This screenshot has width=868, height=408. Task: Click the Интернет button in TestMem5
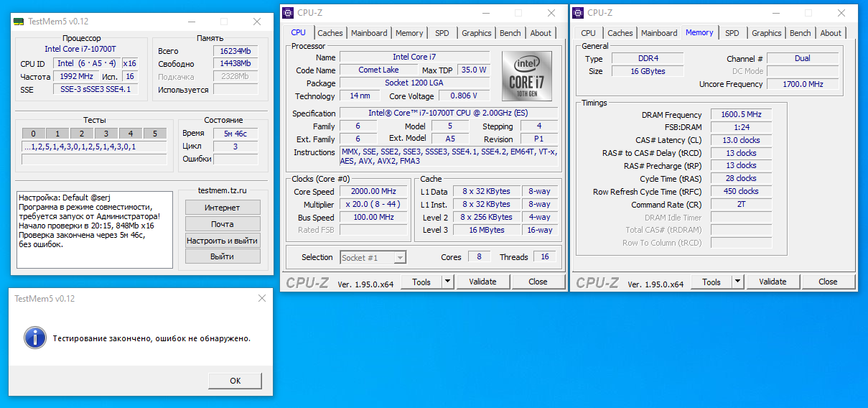[x=223, y=208]
